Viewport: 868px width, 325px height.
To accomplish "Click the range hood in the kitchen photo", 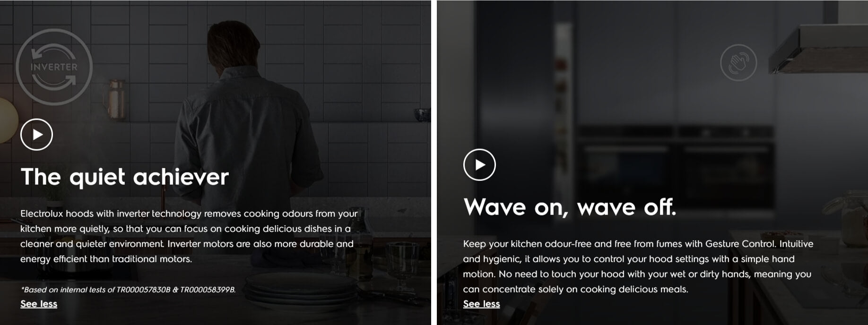I will 818,50.
